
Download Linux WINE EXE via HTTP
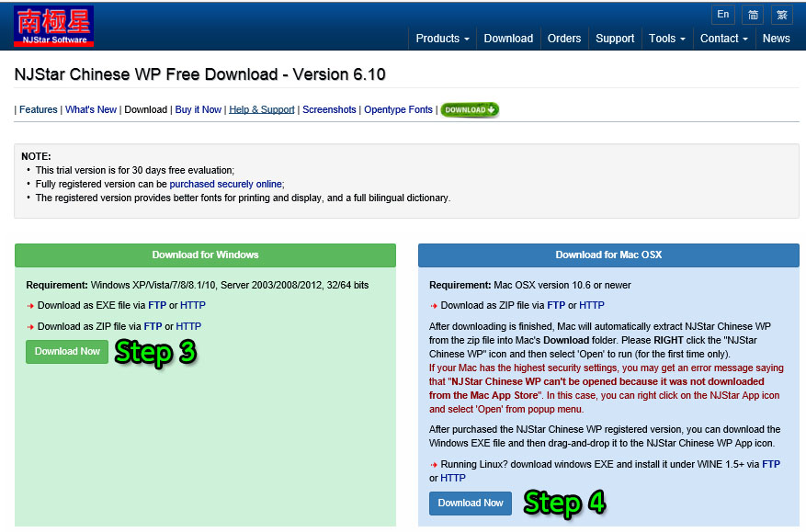[x=453, y=478]
